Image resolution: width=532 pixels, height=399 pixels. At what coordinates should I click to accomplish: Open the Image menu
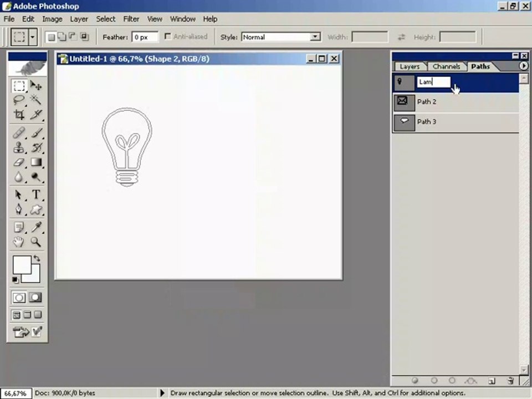click(x=52, y=19)
